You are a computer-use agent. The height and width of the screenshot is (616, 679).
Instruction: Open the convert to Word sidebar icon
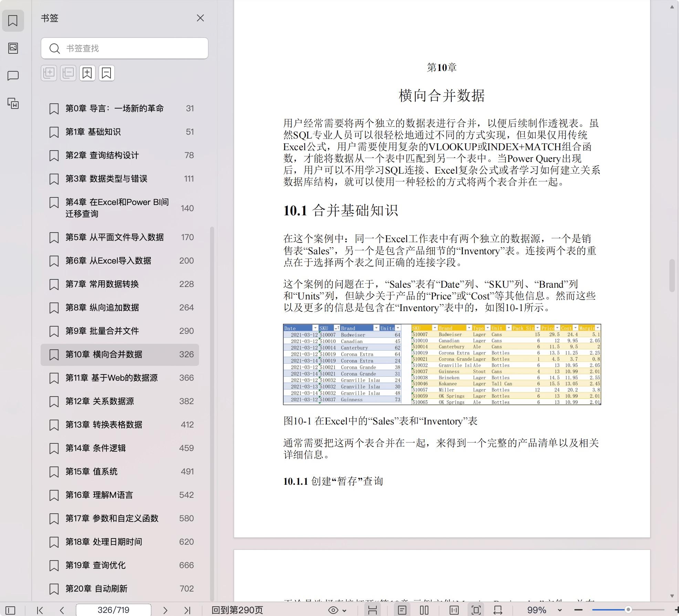click(13, 103)
